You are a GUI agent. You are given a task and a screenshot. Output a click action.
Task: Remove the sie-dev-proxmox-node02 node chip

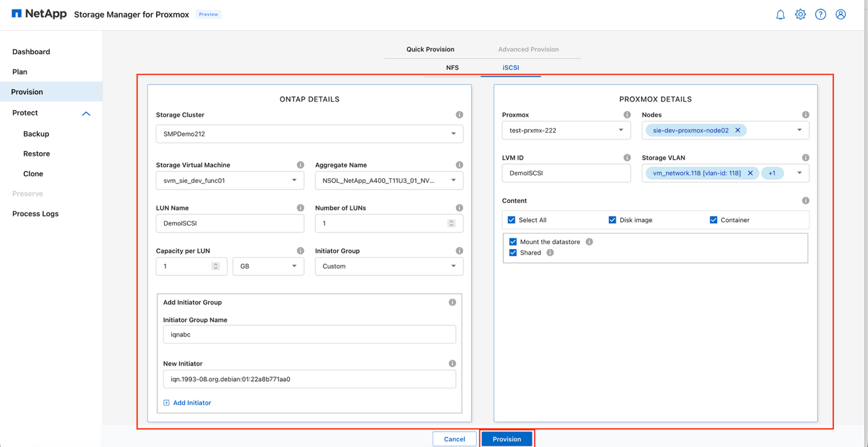click(x=737, y=130)
